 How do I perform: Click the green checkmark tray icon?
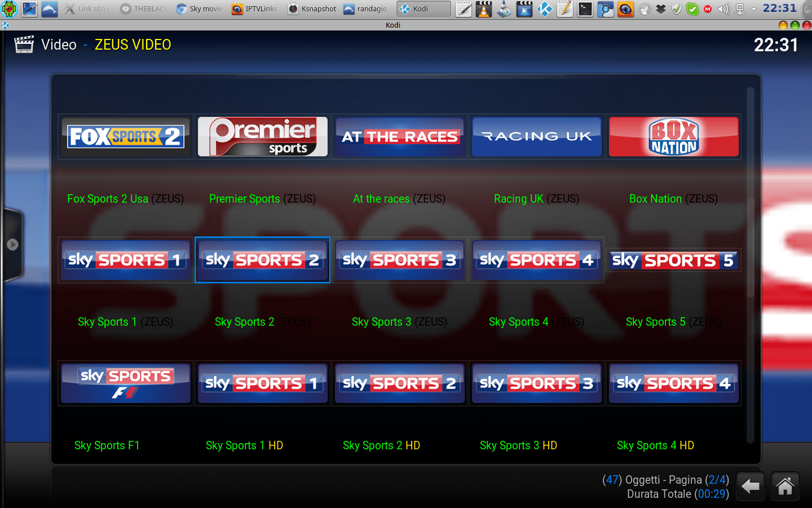click(692, 9)
